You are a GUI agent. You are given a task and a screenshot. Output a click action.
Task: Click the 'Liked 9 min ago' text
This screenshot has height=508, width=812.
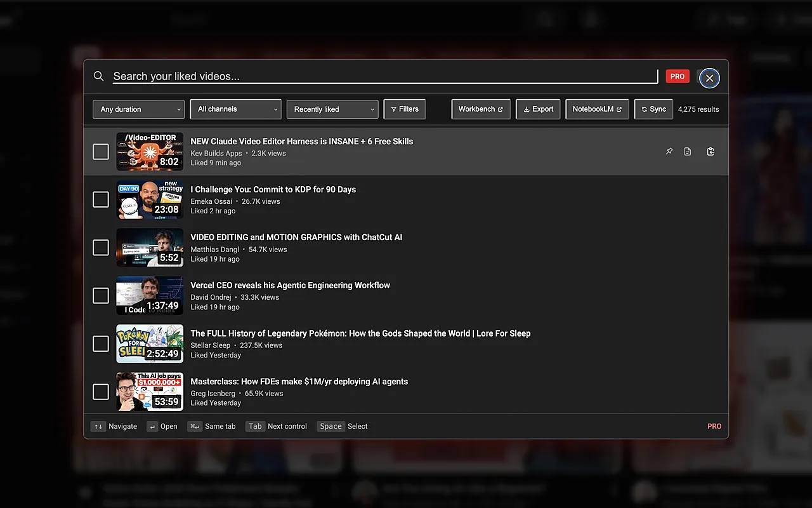pyautogui.click(x=216, y=163)
